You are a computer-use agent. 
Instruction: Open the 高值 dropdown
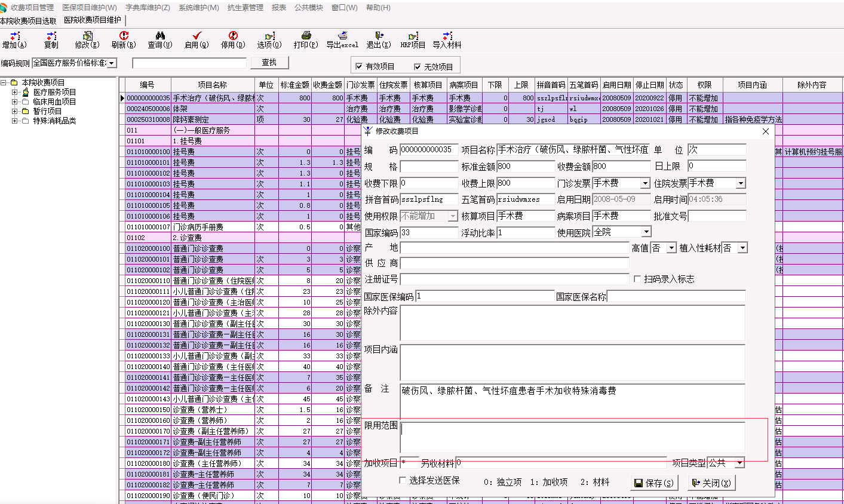pyautogui.click(x=671, y=248)
